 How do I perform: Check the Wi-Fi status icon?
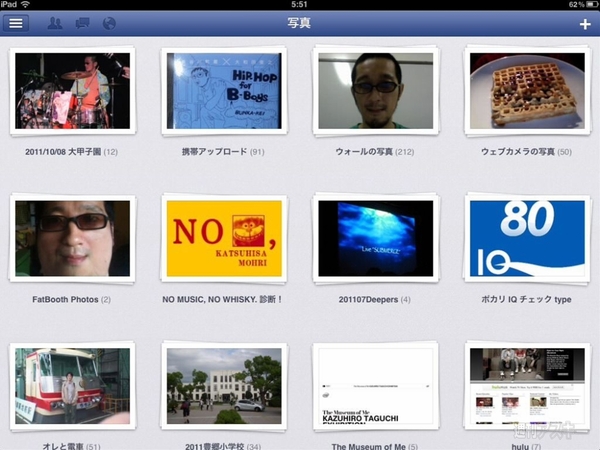[25, 5]
